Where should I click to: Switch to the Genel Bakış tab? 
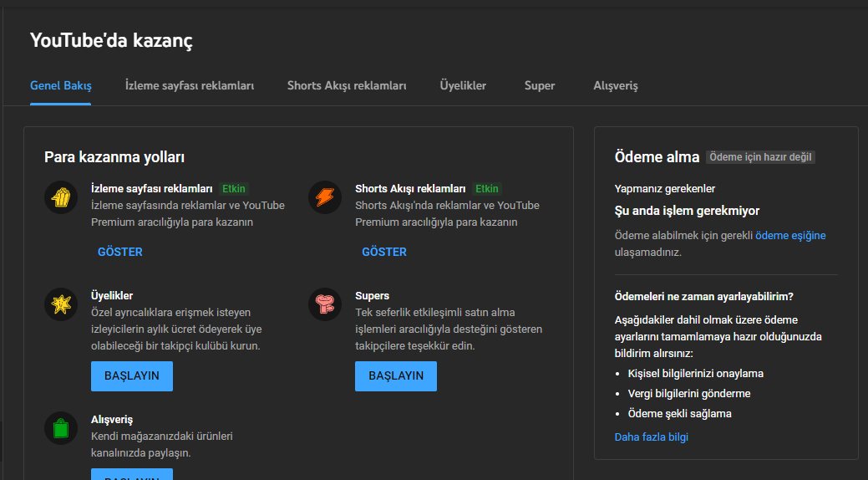[x=61, y=85]
